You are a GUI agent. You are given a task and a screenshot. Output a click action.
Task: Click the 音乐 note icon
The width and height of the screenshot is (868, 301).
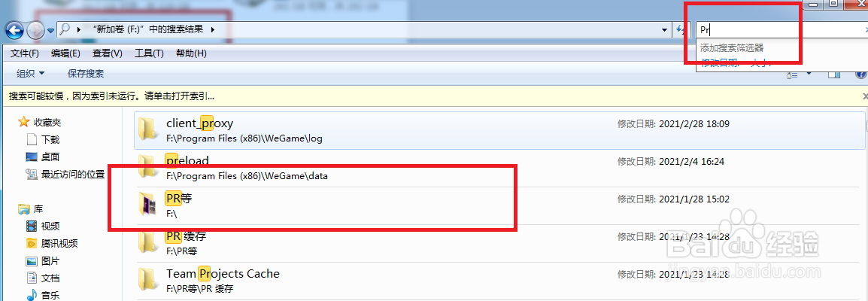32,296
